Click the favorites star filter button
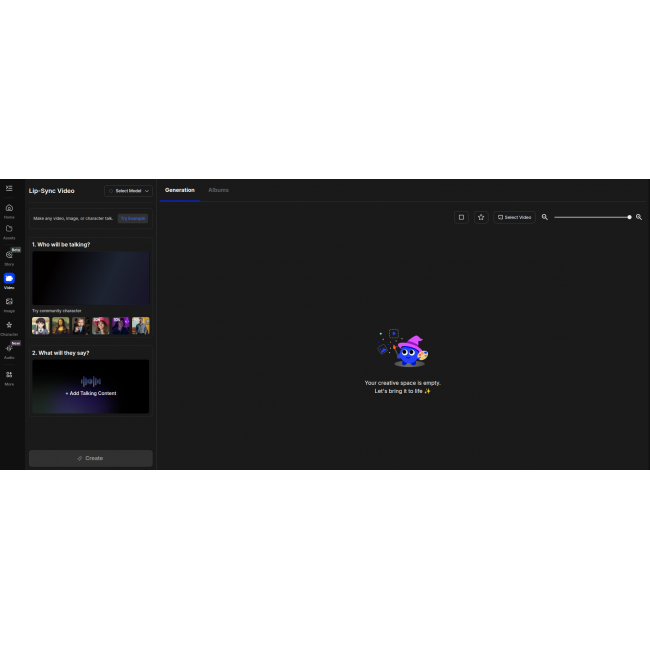 click(x=481, y=217)
